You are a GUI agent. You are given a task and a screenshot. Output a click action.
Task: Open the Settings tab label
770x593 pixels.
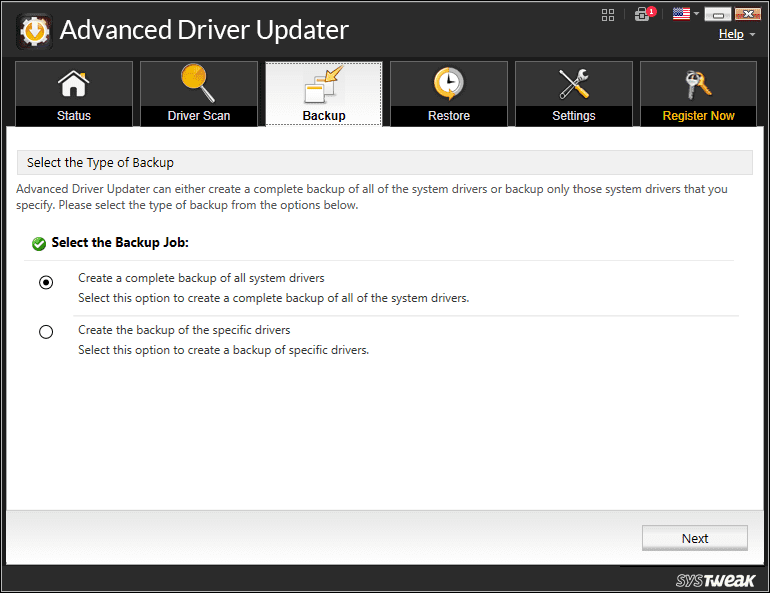click(x=574, y=116)
